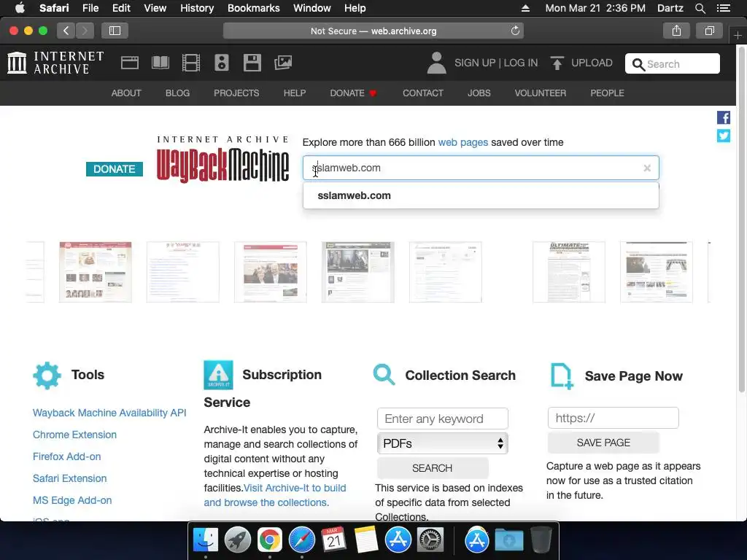The height and width of the screenshot is (560, 747).
Task: Open the Apple menu
Action: click(x=20, y=8)
